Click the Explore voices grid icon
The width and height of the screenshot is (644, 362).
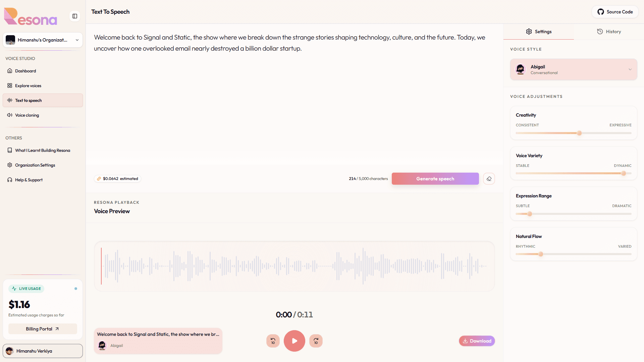10,85
